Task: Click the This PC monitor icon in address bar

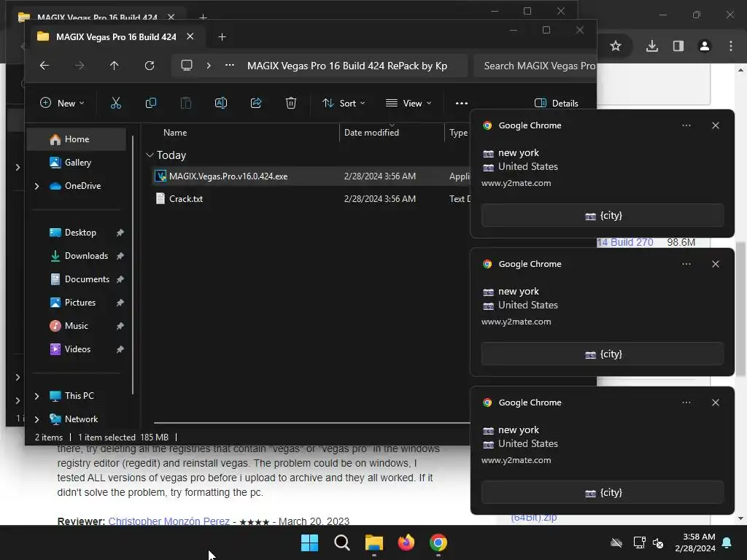Action: pyautogui.click(x=187, y=65)
